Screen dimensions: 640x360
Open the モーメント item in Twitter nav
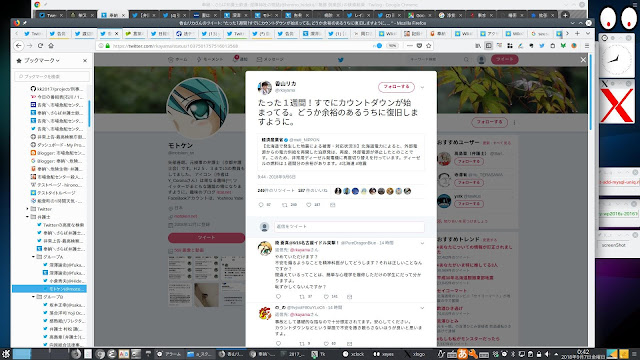(x=210, y=60)
